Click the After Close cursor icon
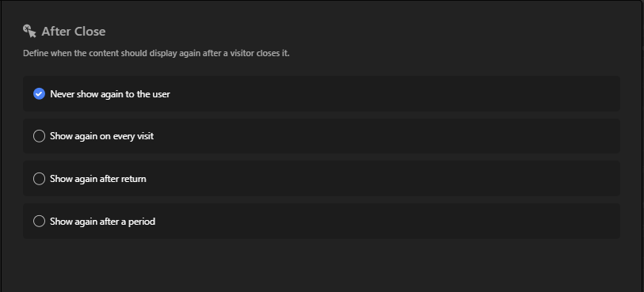 29,31
